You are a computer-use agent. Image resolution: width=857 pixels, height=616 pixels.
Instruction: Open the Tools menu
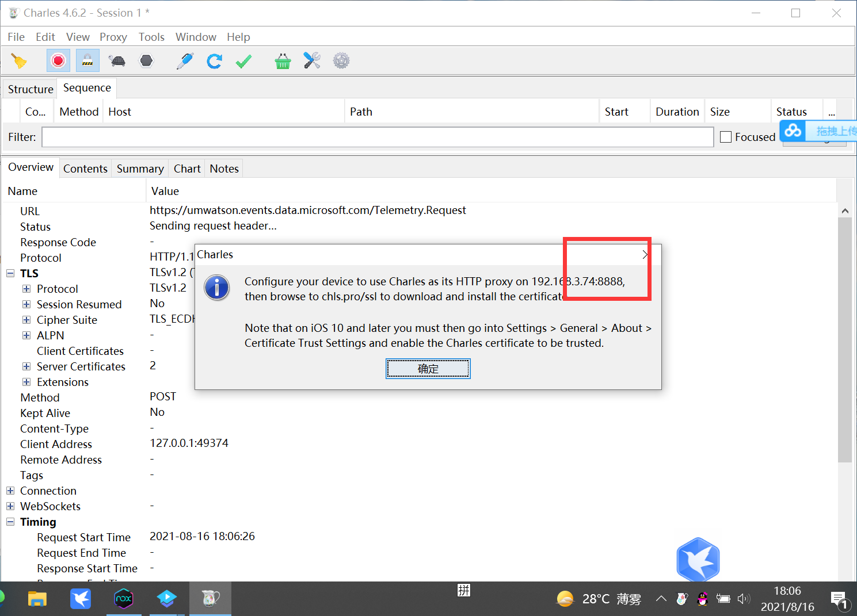tap(151, 37)
